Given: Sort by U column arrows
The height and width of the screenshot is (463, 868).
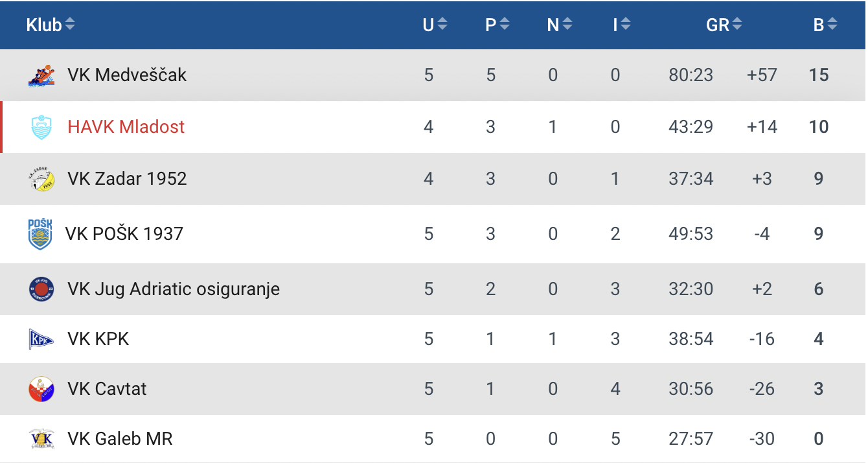Looking at the screenshot, I should (442, 25).
